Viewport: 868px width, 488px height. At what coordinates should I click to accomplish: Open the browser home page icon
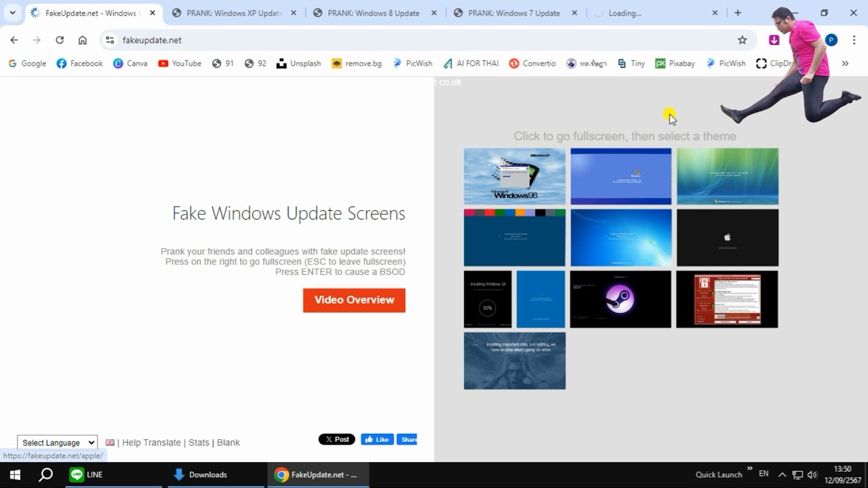point(83,40)
